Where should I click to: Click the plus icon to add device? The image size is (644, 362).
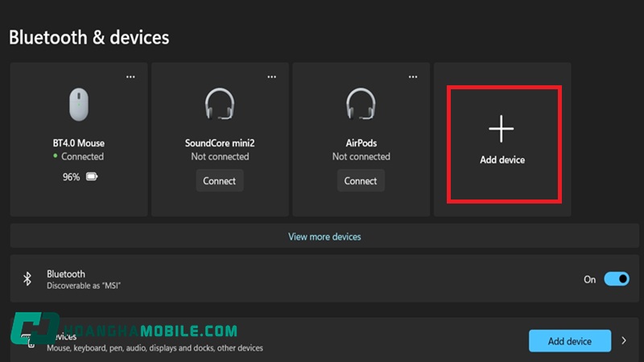502,129
